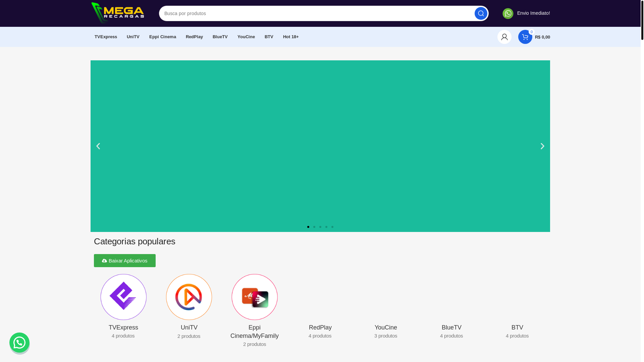This screenshot has height=362, width=644.
Task: Click the WhatsApp icon beside Envio Imediato
Action: click(x=508, y=13)
